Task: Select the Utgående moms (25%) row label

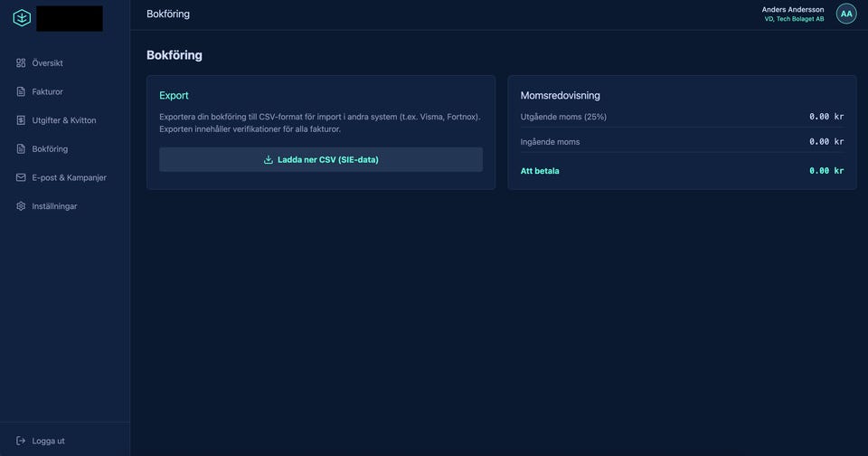Action: 563,117
